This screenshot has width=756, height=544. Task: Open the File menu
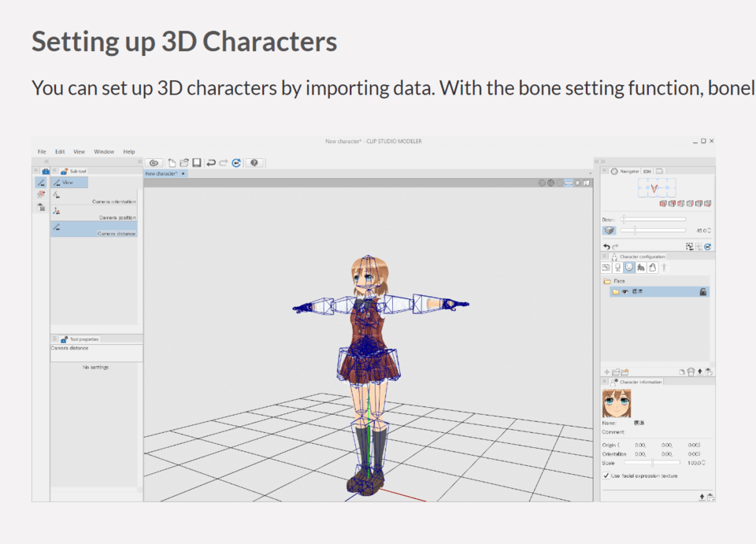[42, 152]
